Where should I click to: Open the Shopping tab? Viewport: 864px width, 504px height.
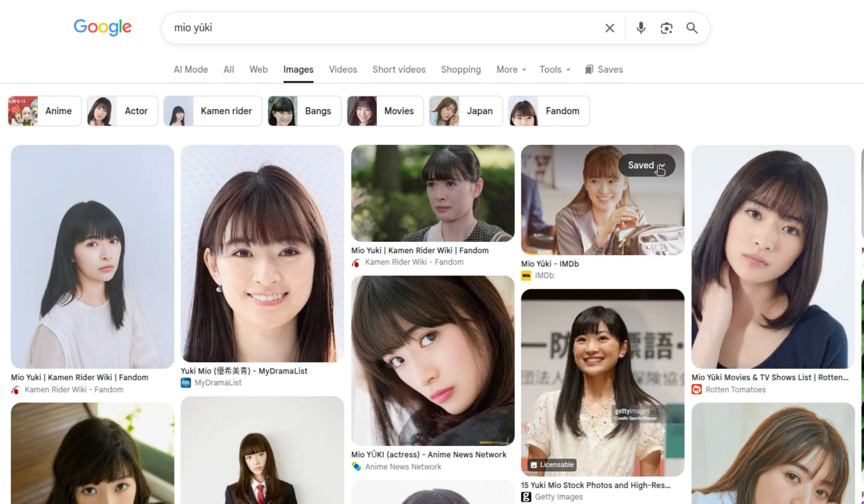[x=461, y=70]
